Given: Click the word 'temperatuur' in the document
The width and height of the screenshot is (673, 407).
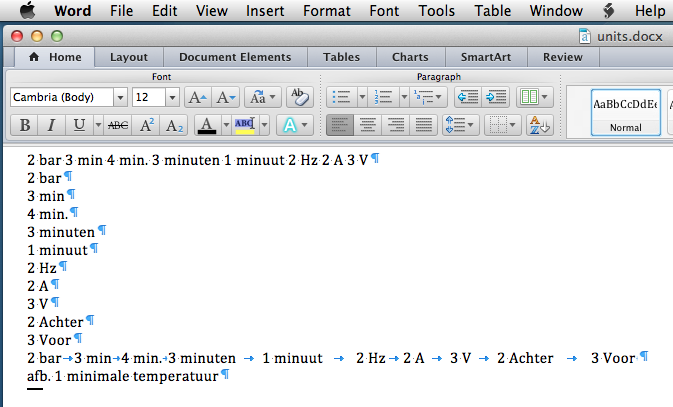Looking at the screenshot, I should [x=176, y=375].
